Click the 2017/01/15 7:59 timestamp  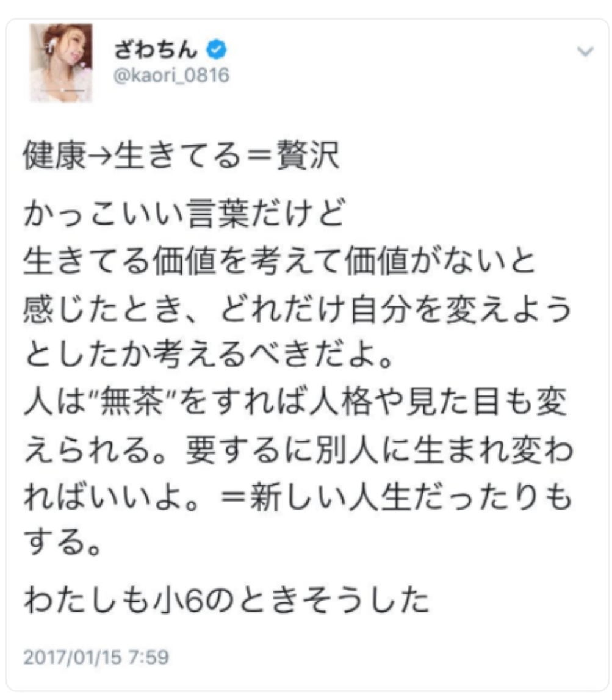point(96,657)
